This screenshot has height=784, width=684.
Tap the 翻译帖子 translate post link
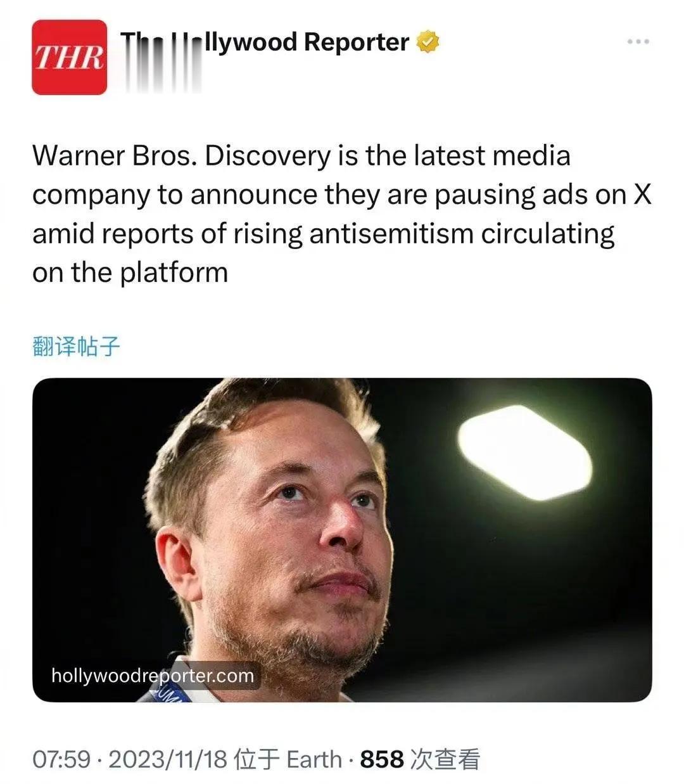pyautogui.click(x=76, y=347)
